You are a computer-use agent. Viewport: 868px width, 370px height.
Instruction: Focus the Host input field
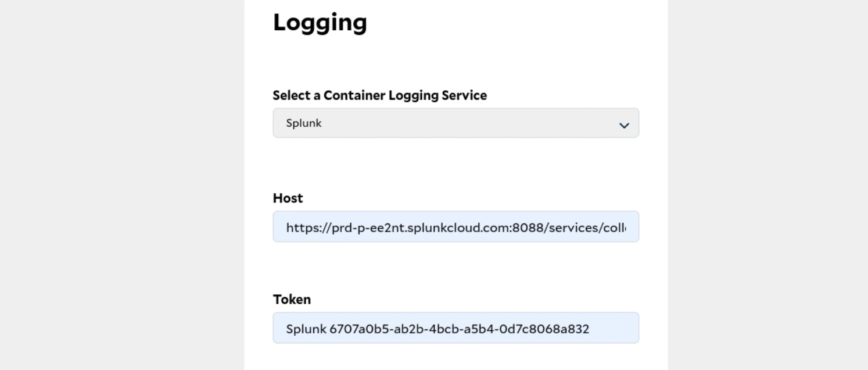click(455, 226)
